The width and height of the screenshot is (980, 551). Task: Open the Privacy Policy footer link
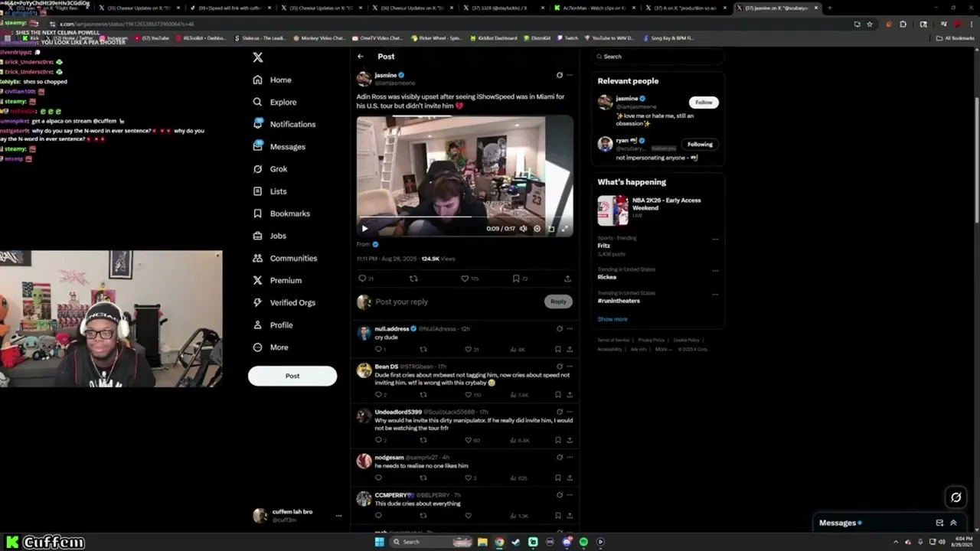coord(652,340)
